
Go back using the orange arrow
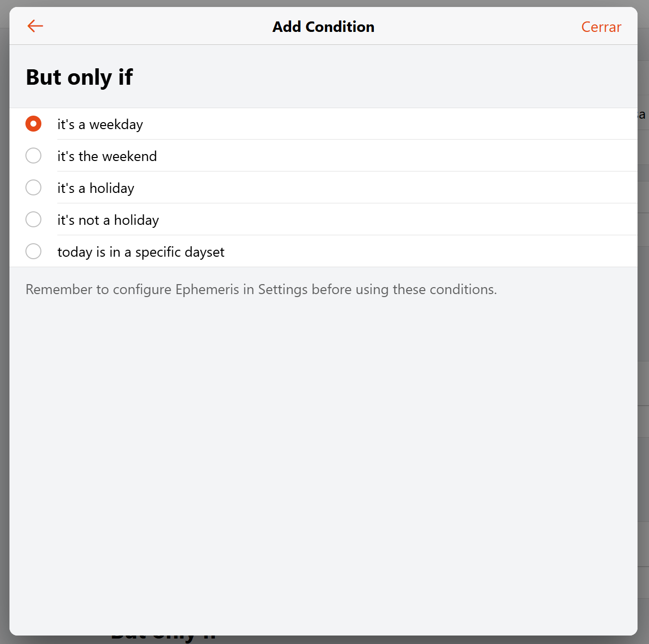coord(35,26)
